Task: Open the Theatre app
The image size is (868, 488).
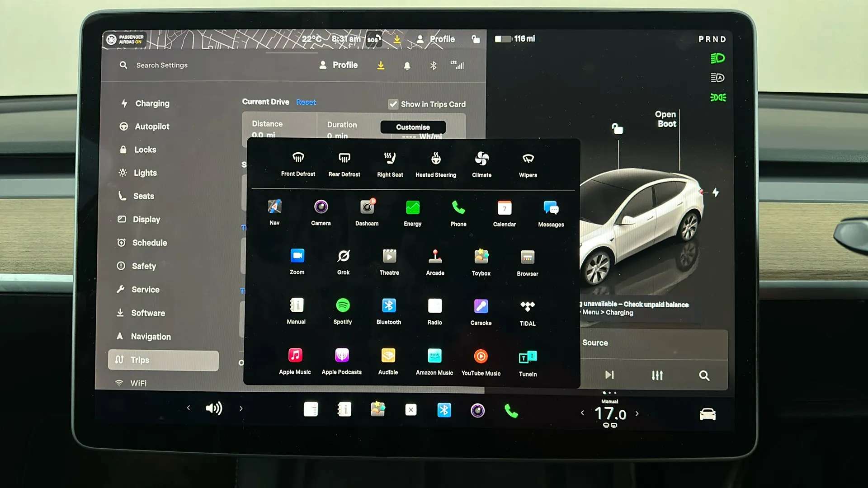Action: pyautogui.click(x=389, y=263)
